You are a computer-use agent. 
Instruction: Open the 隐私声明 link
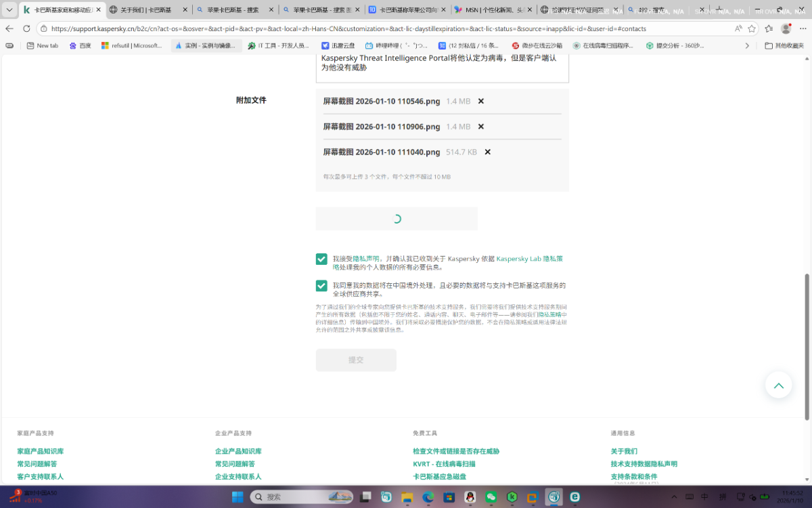tap(366, 259)
